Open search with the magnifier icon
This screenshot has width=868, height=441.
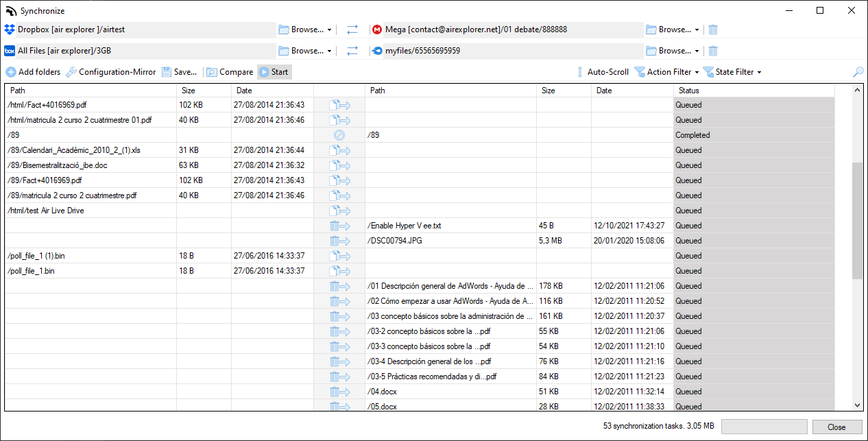(858, 71)
